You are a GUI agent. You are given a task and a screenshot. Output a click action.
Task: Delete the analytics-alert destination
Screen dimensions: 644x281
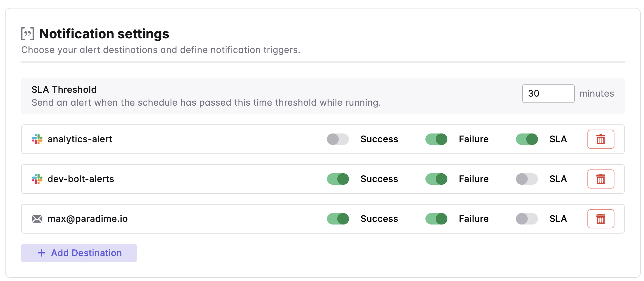(601, 139)
